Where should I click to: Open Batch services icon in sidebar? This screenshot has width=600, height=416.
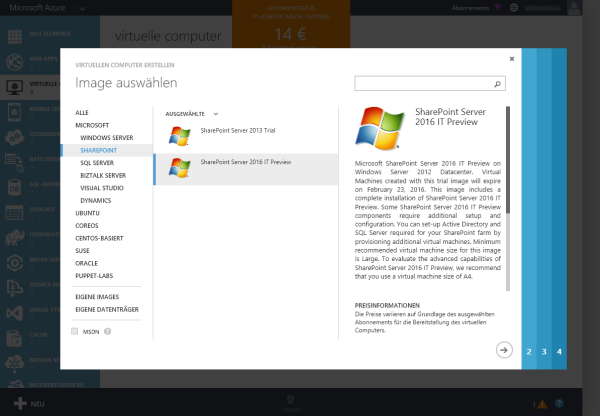click(15, 163)
